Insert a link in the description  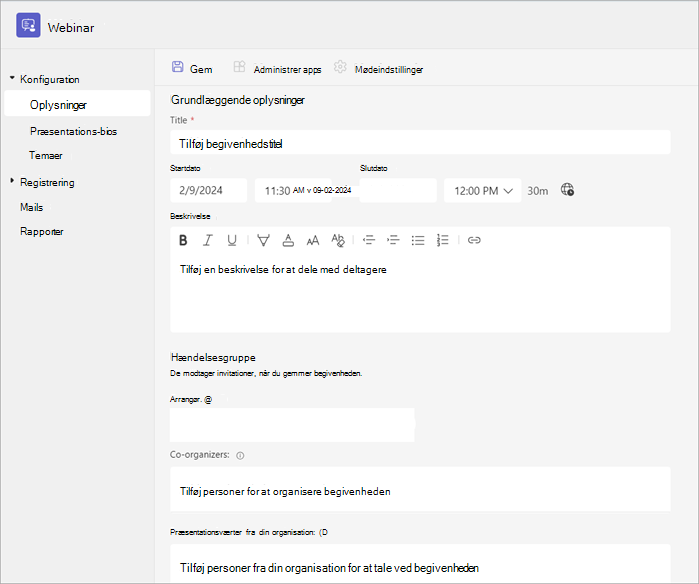pos(474,240)
